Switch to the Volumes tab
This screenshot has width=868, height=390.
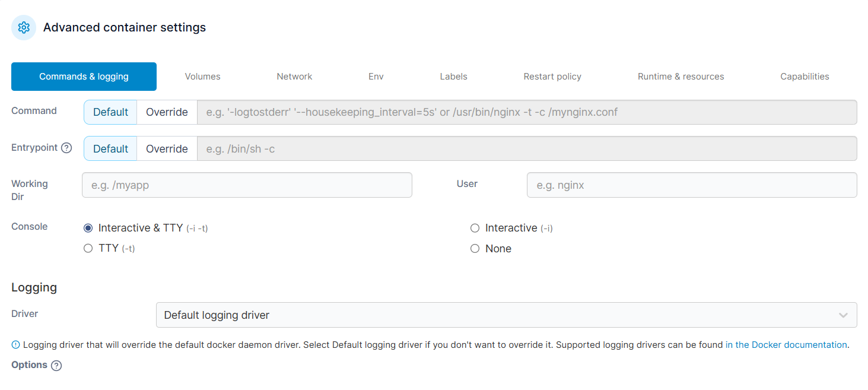point(202,77)
